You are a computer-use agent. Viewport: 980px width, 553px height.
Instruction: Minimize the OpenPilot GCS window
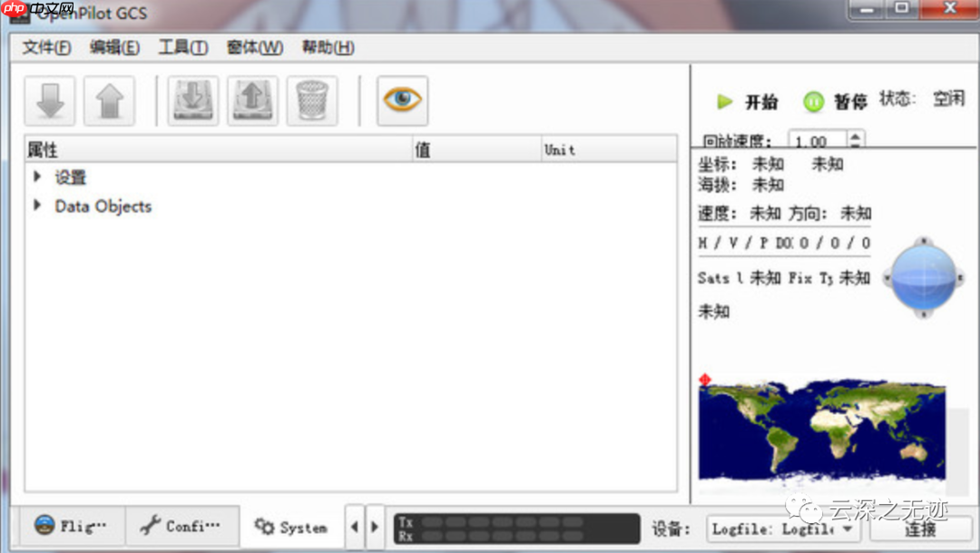867,9
